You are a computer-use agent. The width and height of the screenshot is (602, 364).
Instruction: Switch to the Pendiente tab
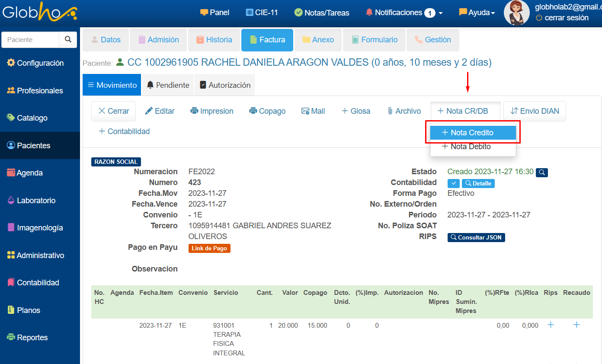click(168, 85)
